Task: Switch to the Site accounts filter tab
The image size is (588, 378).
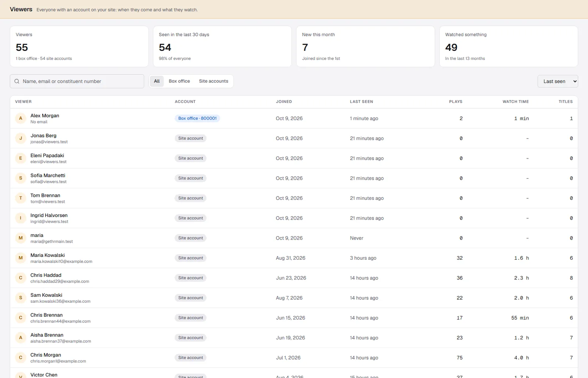Action: [214, 81]
